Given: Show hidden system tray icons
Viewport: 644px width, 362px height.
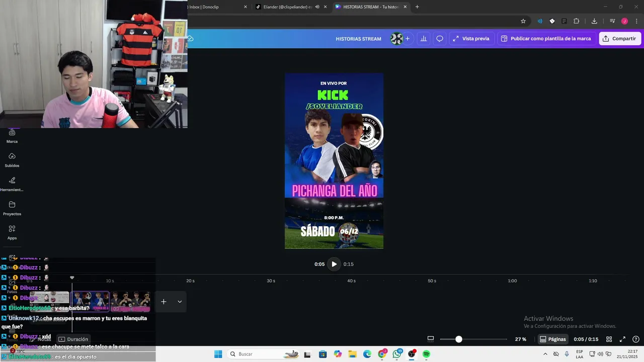Looking at the screenshot, I should pos(545,354).
